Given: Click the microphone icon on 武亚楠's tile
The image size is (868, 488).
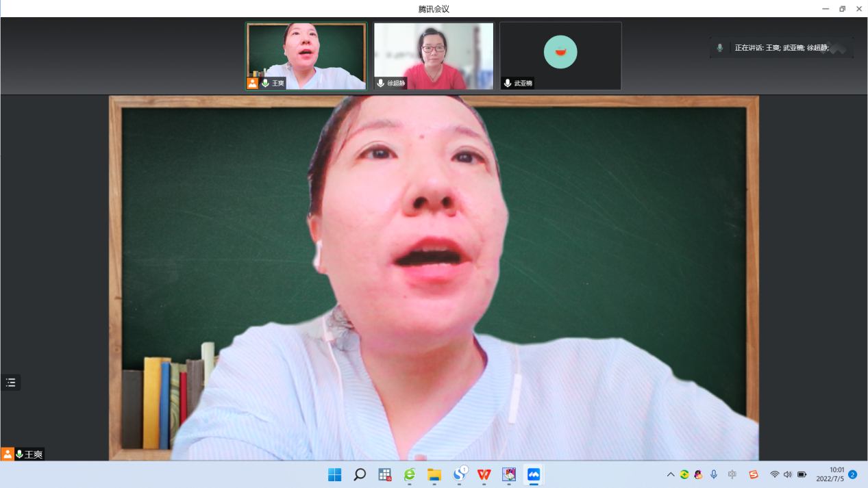Looking at the screenshot, I should (508, 84).
